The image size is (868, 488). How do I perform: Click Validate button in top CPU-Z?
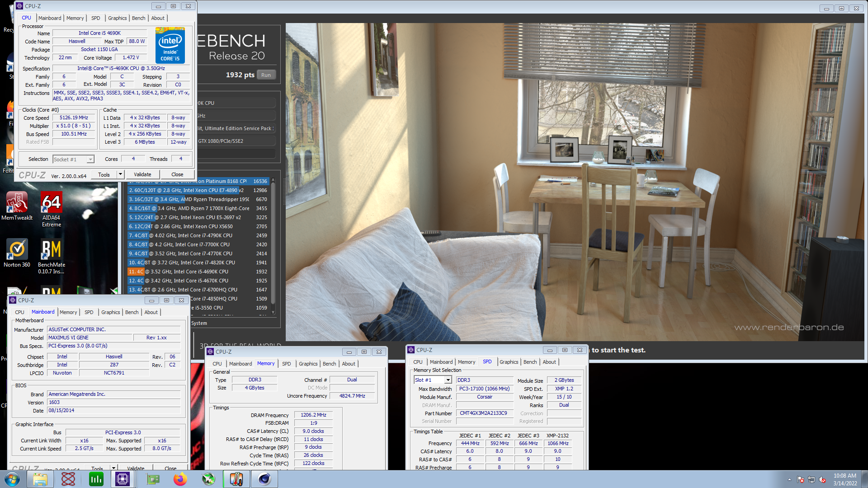click(x=142, y=174)
